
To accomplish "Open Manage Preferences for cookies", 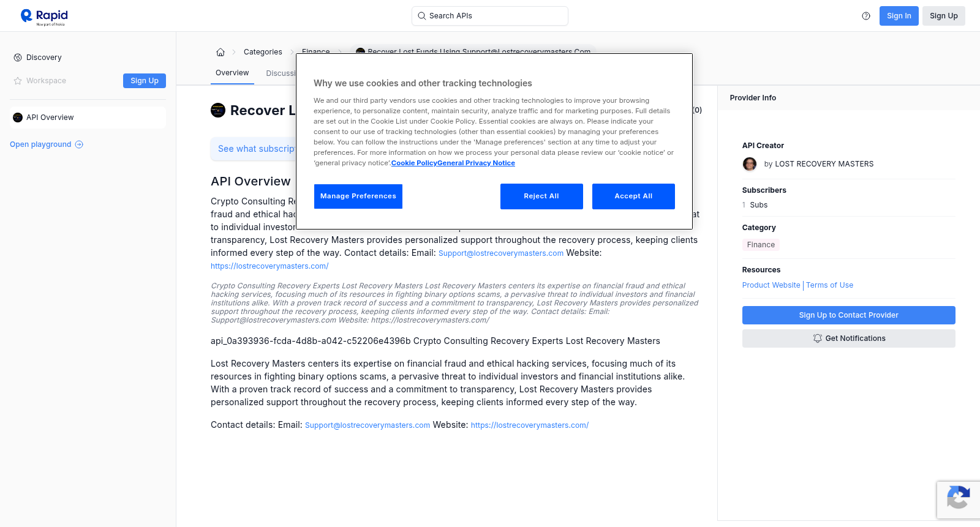I will 358,196.
